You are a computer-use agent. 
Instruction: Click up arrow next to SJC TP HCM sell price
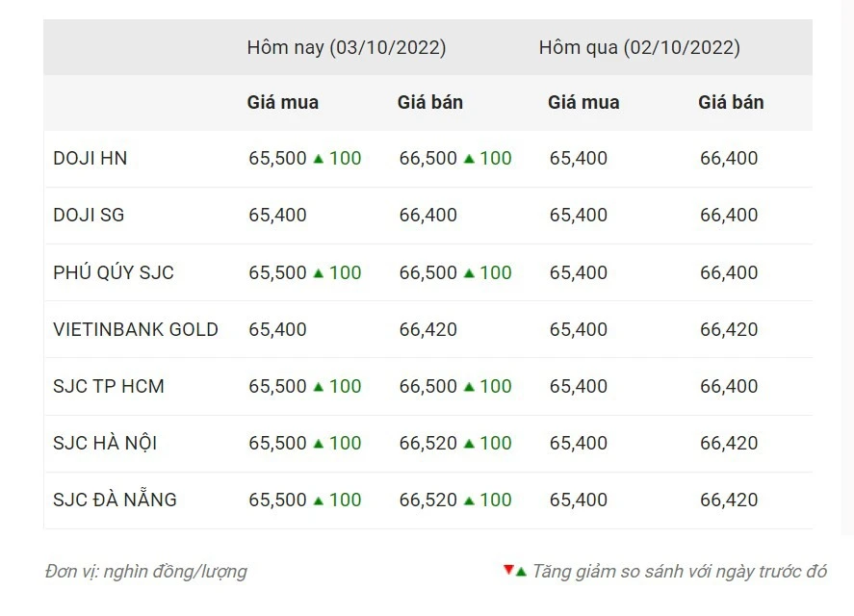pos(469,387)
